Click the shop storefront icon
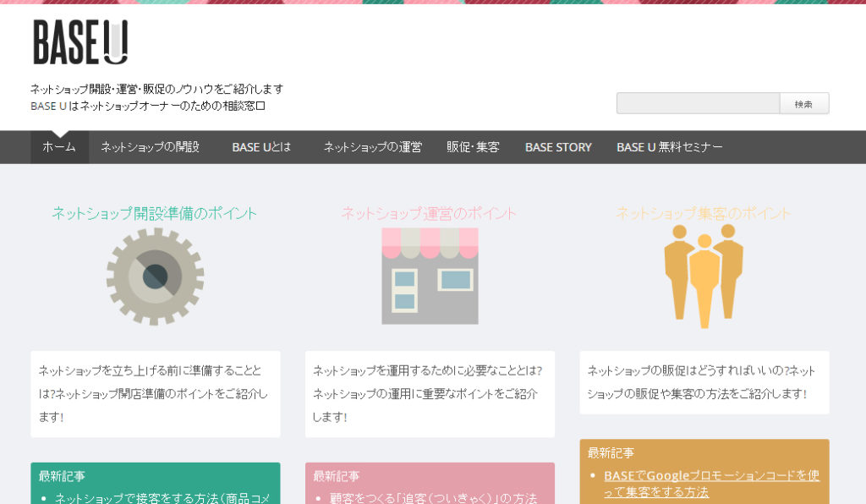 [x=430, y=276]
